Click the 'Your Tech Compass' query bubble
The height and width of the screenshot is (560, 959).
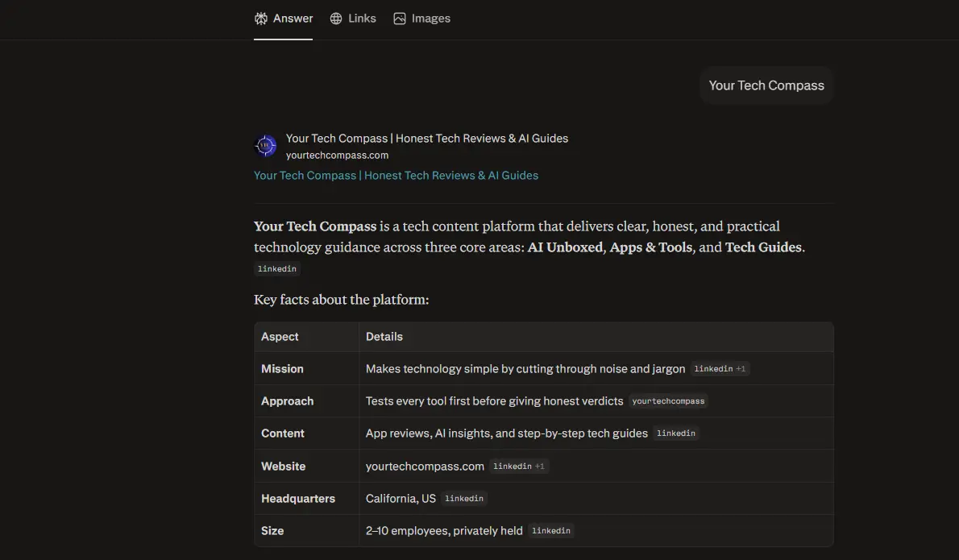pyautogui.click(x=766, y=85)
